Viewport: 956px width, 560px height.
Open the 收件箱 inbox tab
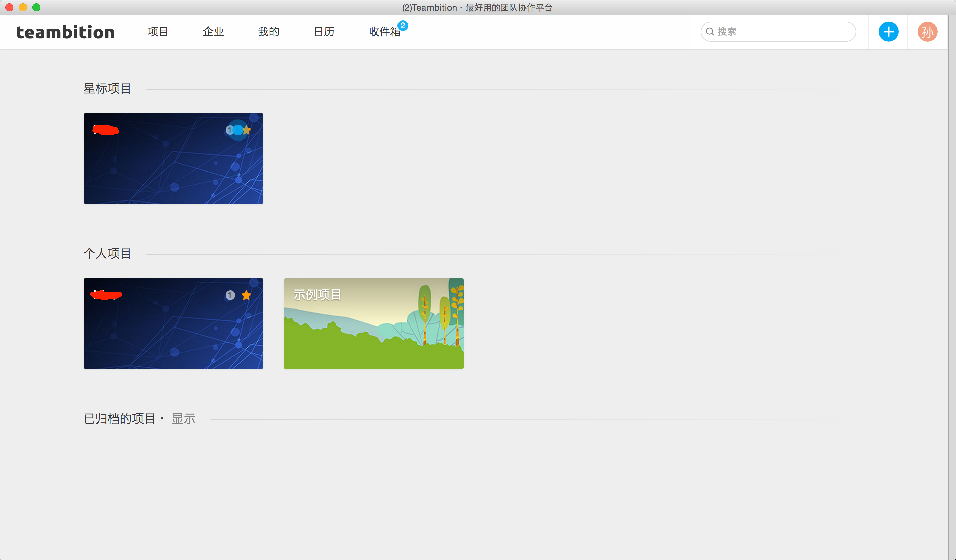point(384,32)
